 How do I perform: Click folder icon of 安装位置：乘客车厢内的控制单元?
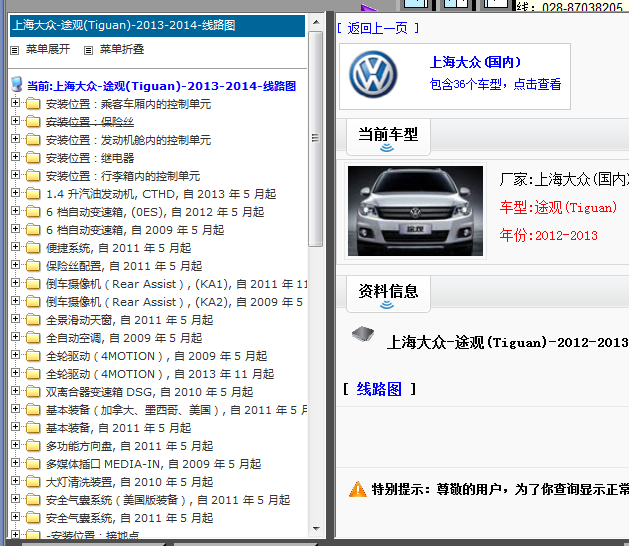[33, 104]
